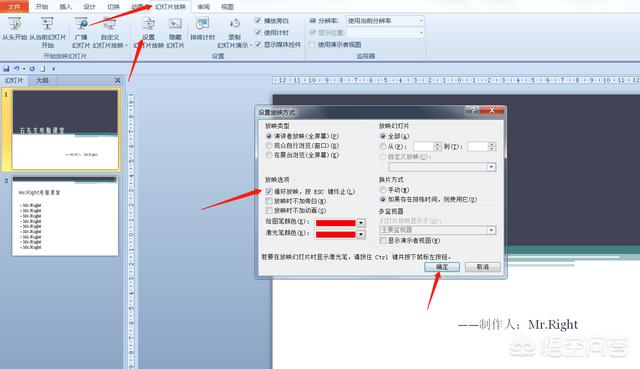The width and height of the screenshot is (640, 369).
Task: Click undo icon in quick access toolbar
Action: (17, 69)
